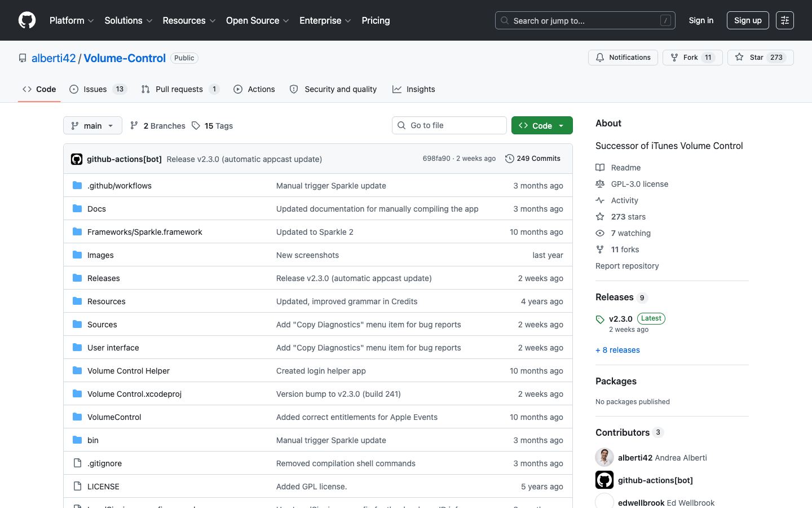Open the github-actions[bot] avatar in commit bar

coord(77,159)
